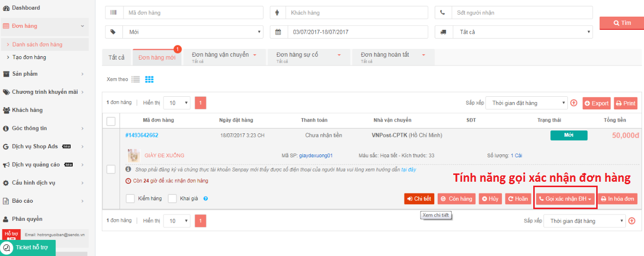
Task: Open the Gọi xác nhận ĐH dropdown
Action: tap(565, 199)
